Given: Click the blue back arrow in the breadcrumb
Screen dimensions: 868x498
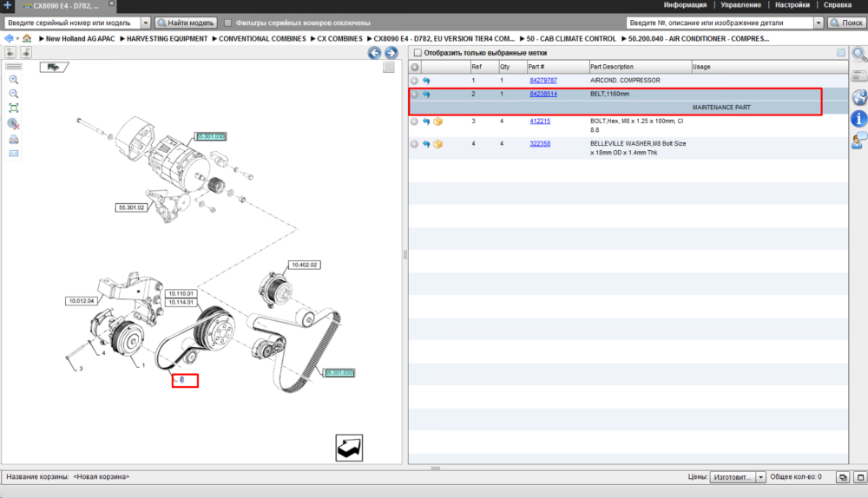Looking at the screenshot, I should coord(9,39).
